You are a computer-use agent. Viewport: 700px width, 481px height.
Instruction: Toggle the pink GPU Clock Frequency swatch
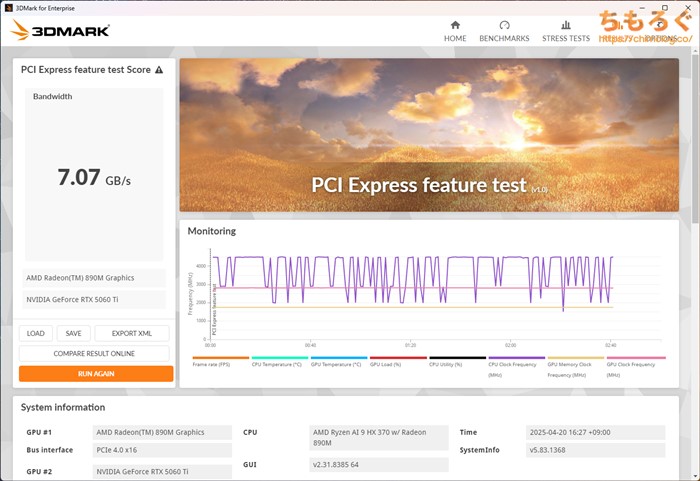(x=636, y=358)
